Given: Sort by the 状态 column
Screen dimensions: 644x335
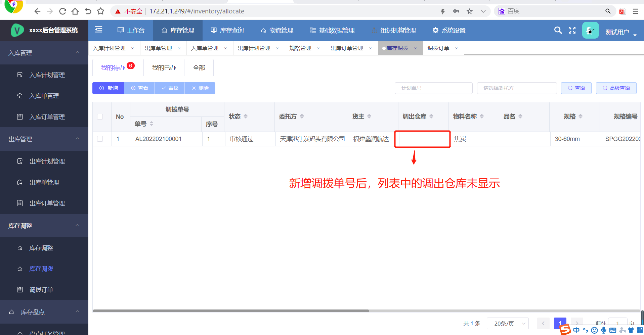Looking at the screenshot, I should 246,116.
